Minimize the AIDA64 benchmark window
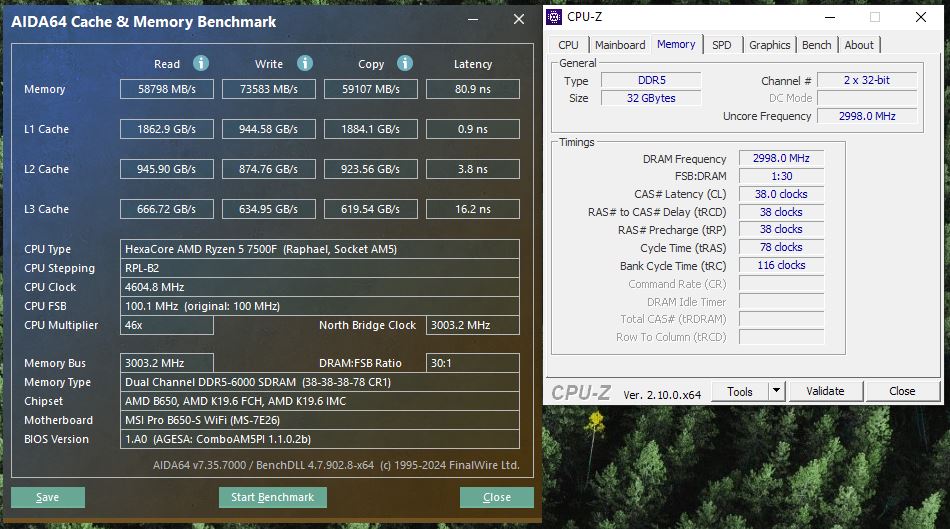 pyautogui.click(x=473, y=19)
